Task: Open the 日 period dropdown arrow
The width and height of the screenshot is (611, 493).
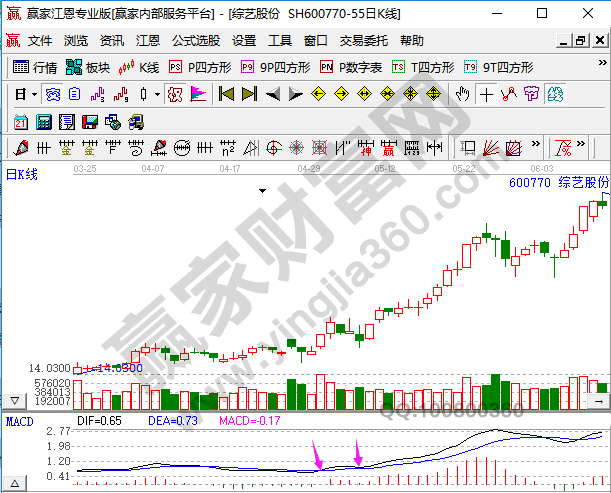Action: [x=34, y=94]
